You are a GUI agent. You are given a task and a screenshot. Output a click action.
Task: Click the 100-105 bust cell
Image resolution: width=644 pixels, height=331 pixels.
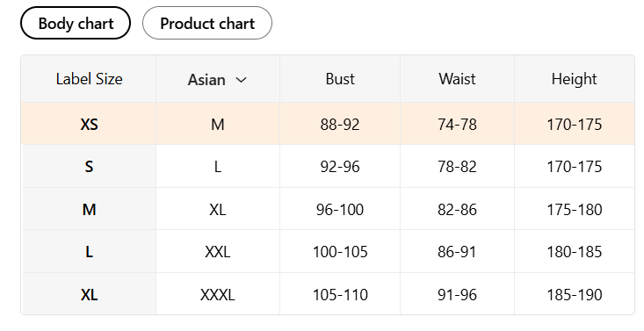(x=340, y=252)
